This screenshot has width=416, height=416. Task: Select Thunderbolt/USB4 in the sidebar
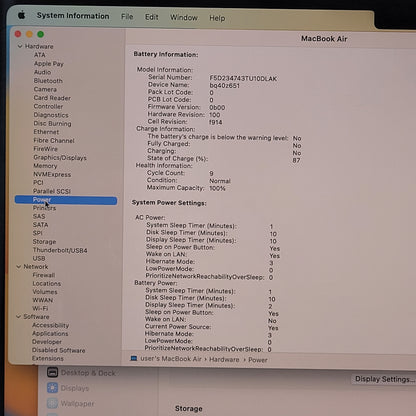pyautogui.click(x=60, y=250)
